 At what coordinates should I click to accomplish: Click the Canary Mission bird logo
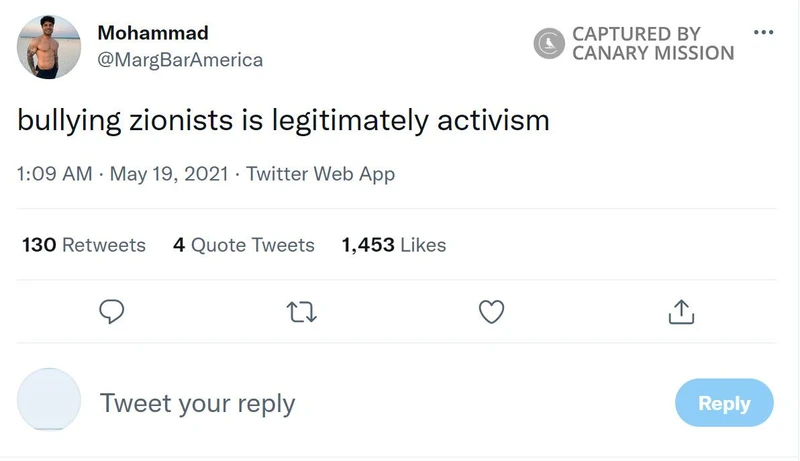tap(549, 43)
